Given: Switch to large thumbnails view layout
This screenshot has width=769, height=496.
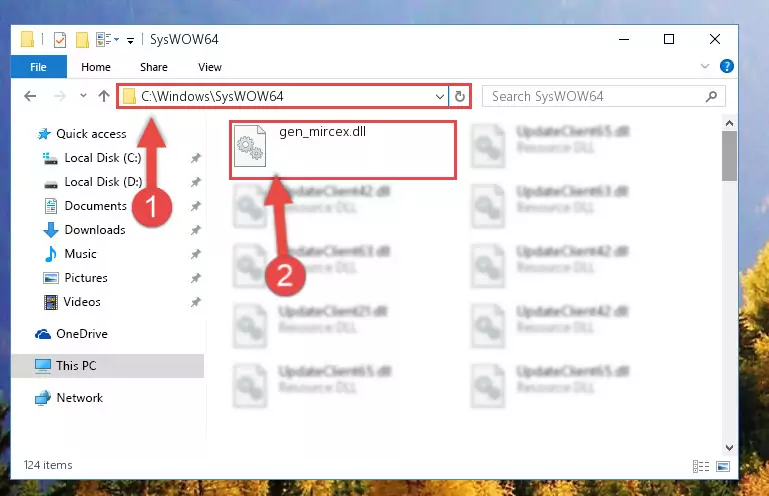Looking at the screenshot, I should (x=723, y=467).
